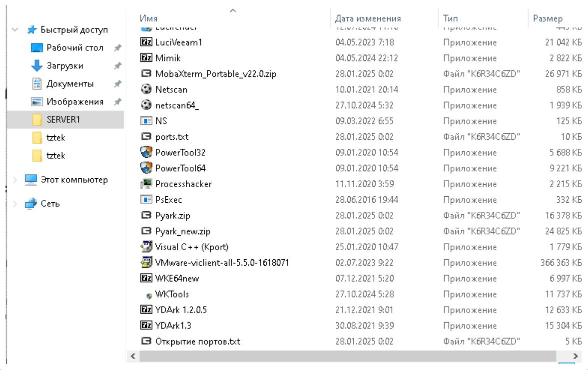Toggle pin next to Документы
The image size is (588, 370).
point(118,83)
